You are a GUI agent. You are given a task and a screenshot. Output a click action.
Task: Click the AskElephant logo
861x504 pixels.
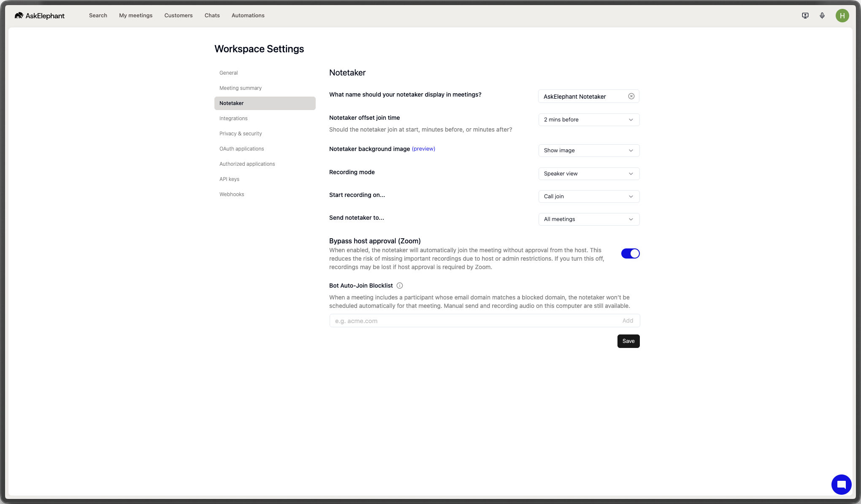40,16
